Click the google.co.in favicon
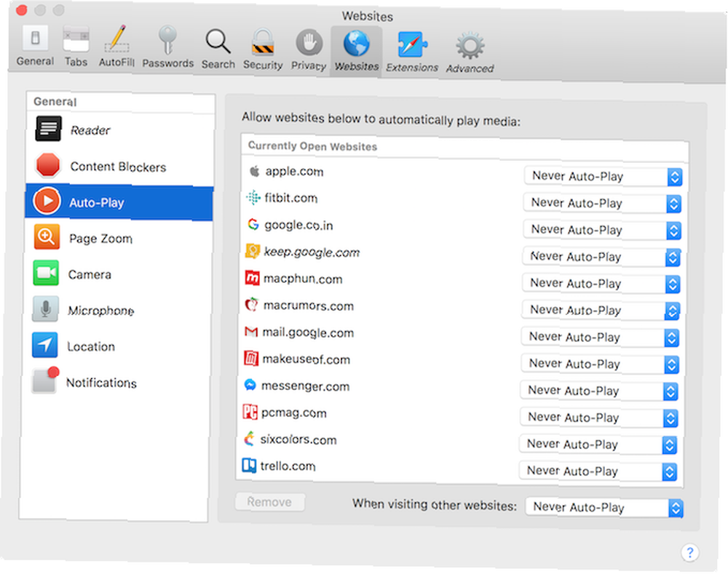728x574 pixels. coord(253,224)
